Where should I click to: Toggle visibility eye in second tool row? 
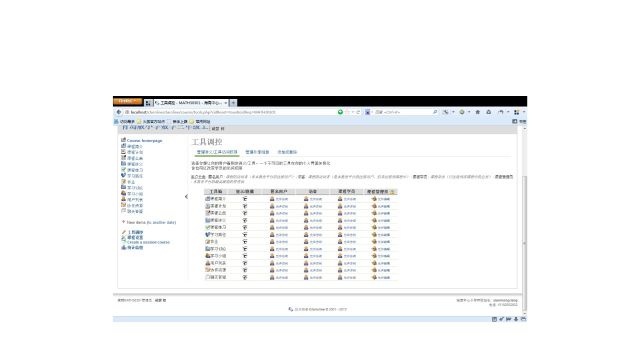(x=245, y=206)
